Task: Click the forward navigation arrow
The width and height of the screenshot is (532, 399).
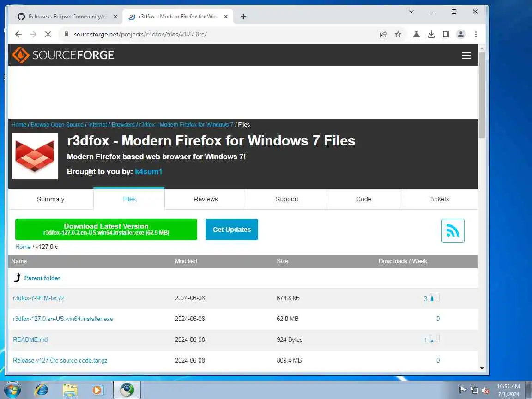Action: (33, 34)
